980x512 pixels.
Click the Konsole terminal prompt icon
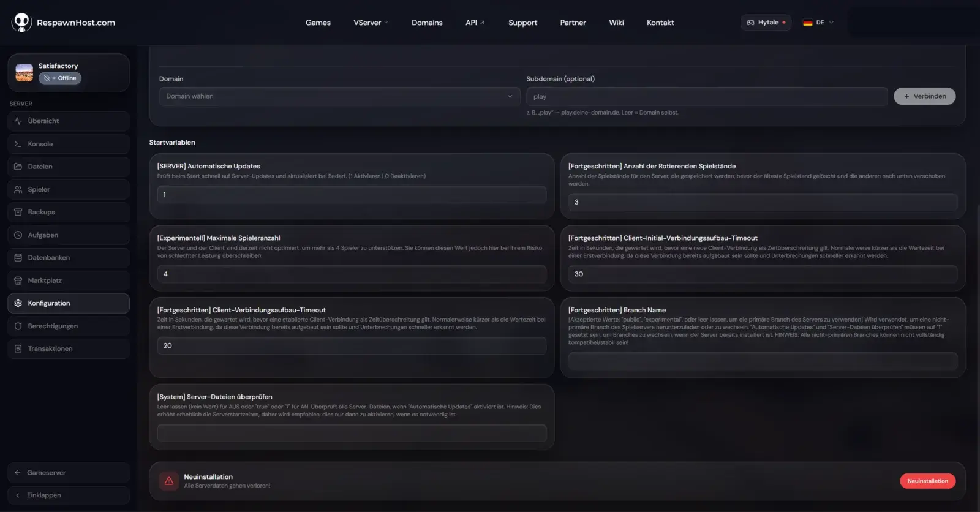coord(18,144)
